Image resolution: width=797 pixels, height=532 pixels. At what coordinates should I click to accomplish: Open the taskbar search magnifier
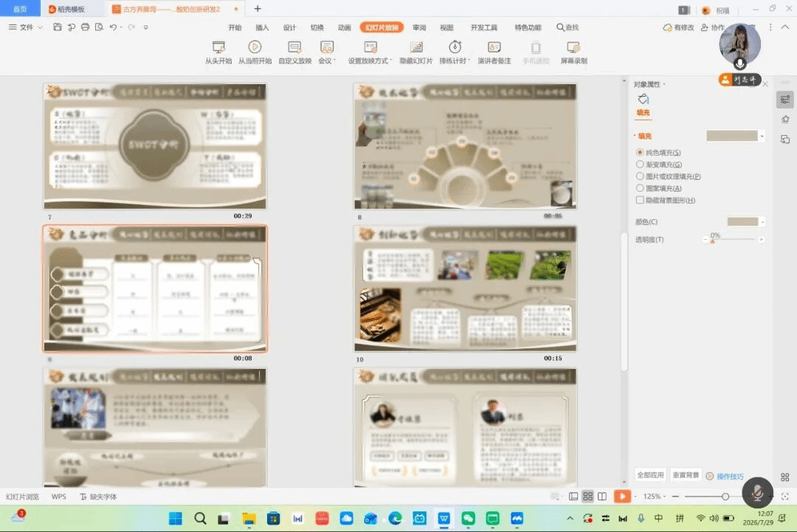[200, 518]
